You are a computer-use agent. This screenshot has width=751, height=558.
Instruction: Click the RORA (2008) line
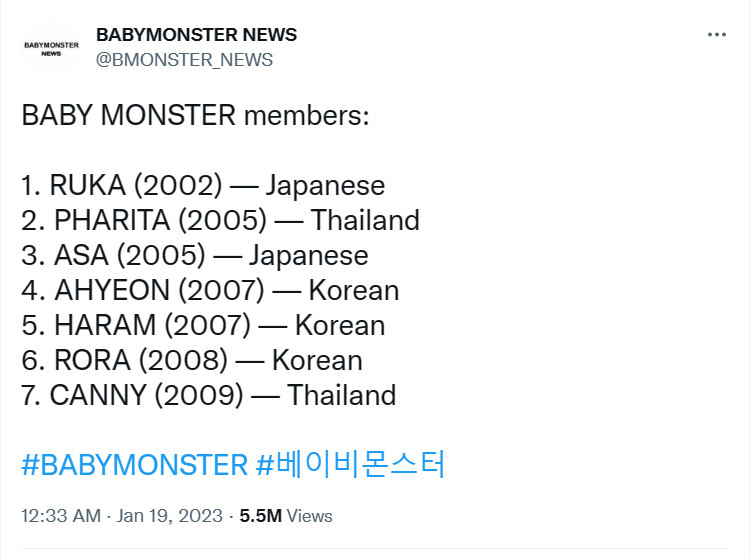pos(192,360)
